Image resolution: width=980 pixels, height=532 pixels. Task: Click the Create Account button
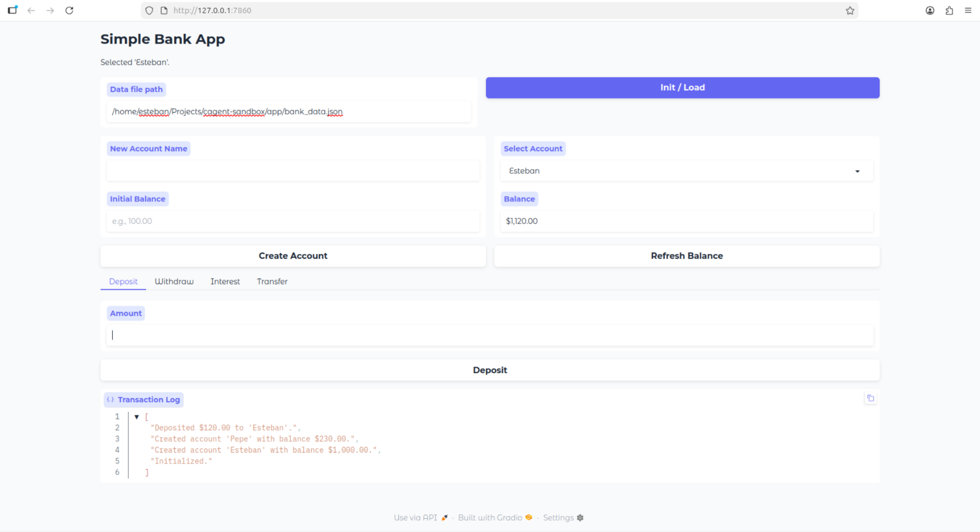point(293,256)
